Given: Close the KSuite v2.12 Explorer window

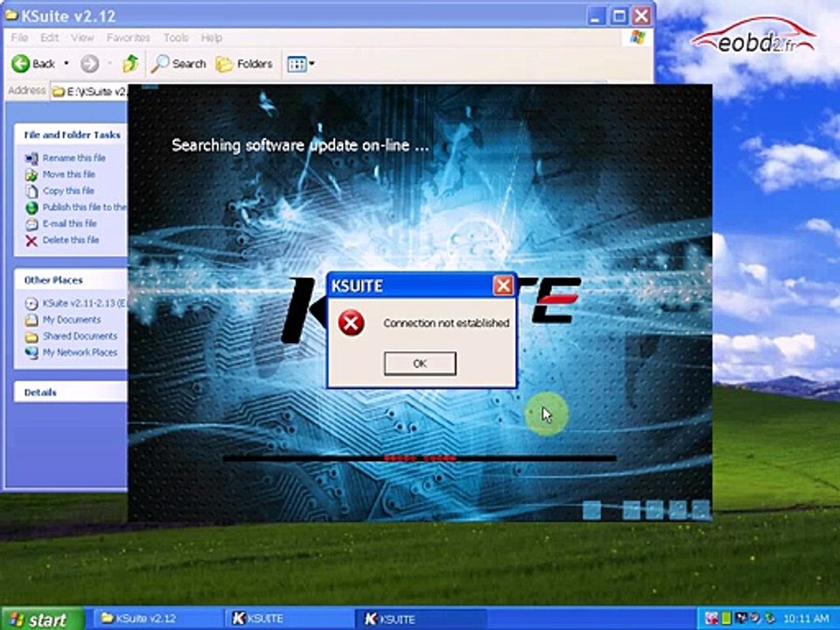Looking at the screenshot, I should click(641, 16).
